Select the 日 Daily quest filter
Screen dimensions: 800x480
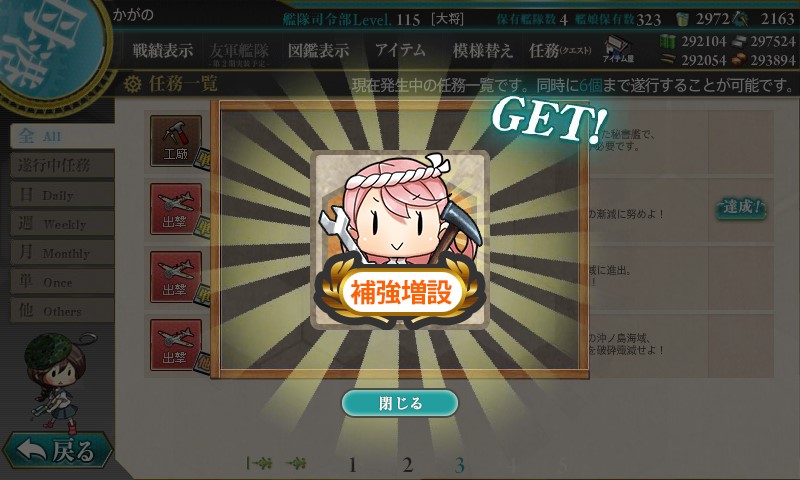point(62,195)
